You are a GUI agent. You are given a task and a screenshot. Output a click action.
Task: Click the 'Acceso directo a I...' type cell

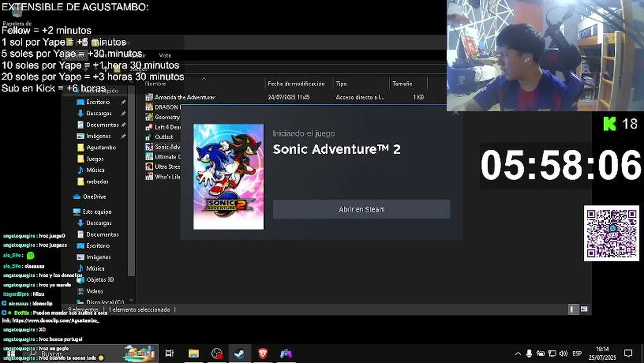click(x=360, y=97)
